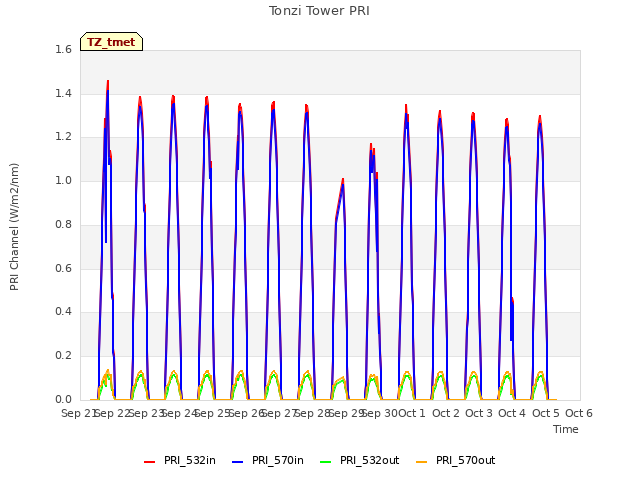Select the PRI_570out legend label

coord(465,461)
